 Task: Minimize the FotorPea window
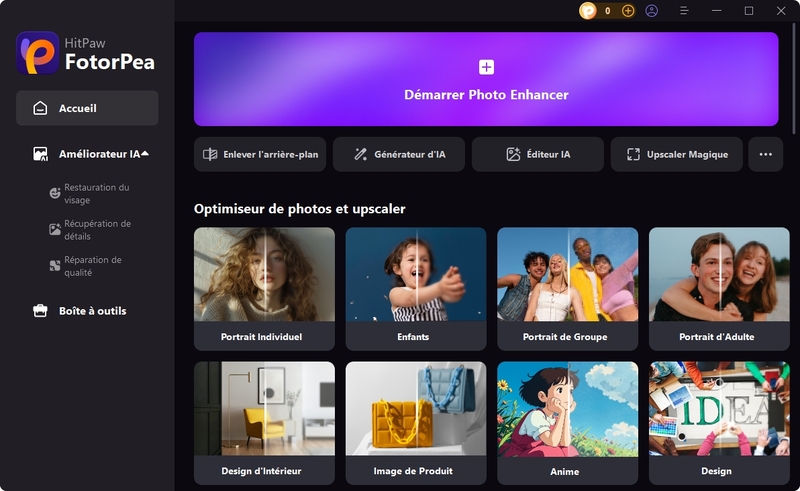(717, 11)
